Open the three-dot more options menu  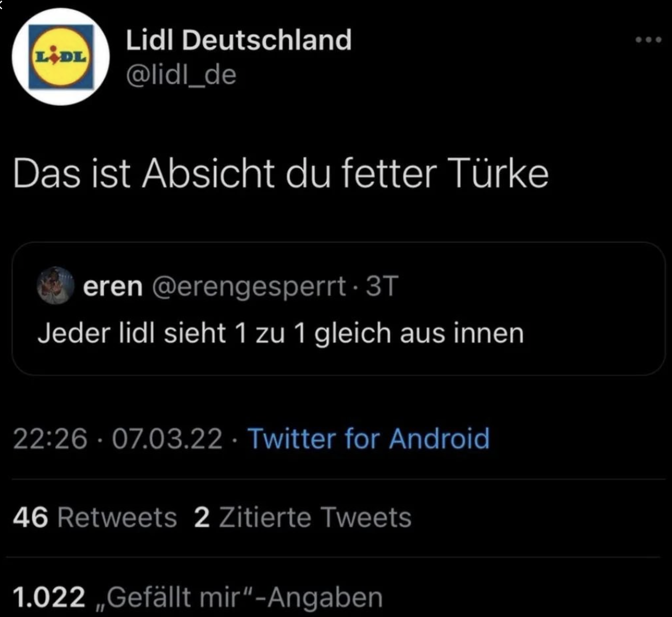tap(648, 40)
